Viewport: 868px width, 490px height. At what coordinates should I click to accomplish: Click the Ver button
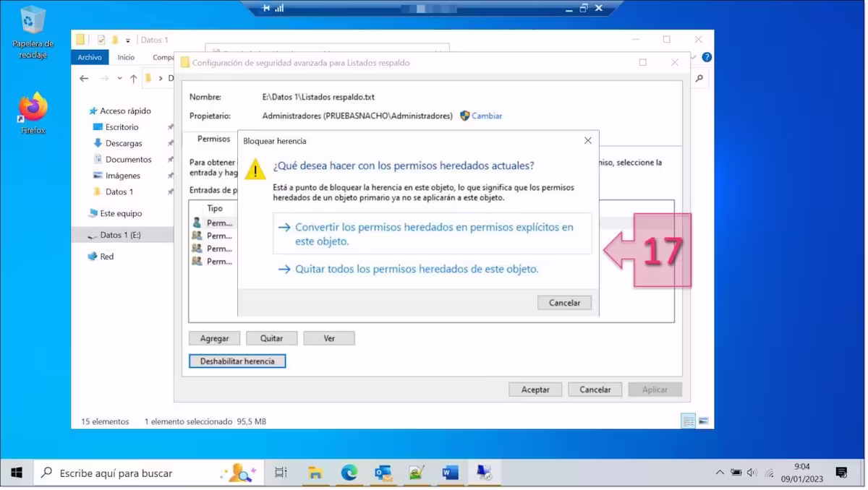[x=329, y=338]
